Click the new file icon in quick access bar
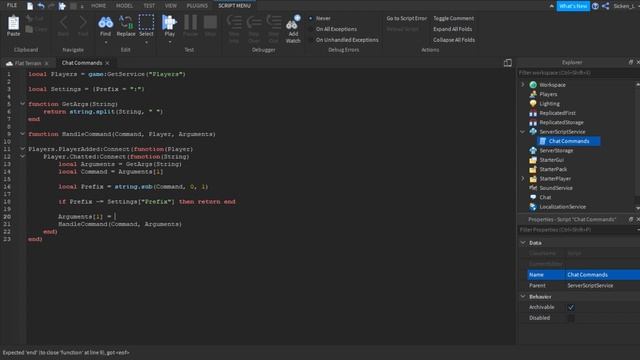Image resolution: width=640 pixels, height=360 pixels. coord(30,6)
